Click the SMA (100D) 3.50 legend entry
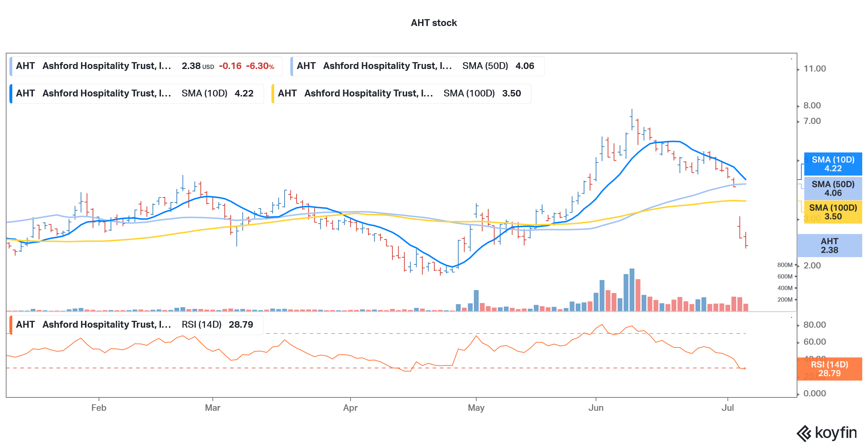The height and width of the screenshot is (448, 868). click(401, 94)
